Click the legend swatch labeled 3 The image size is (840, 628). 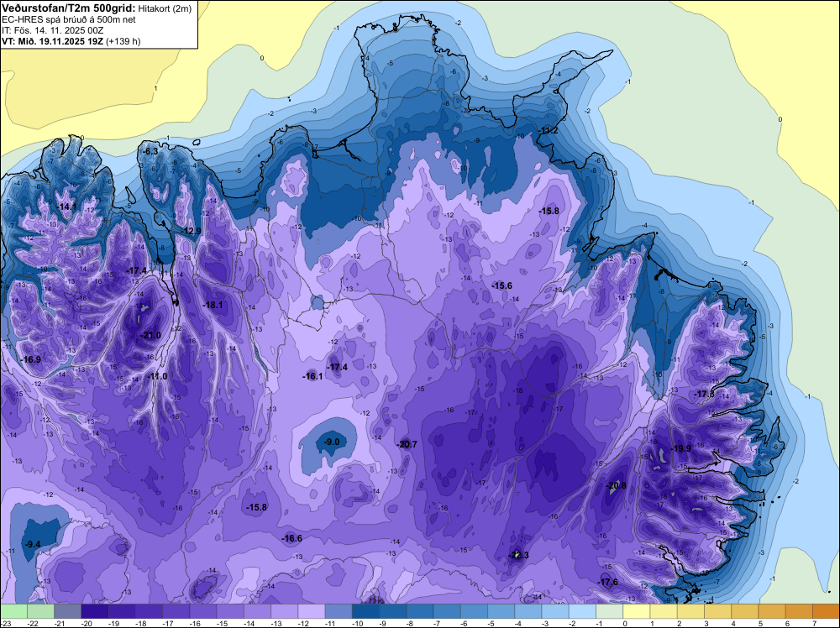point(718,611)
